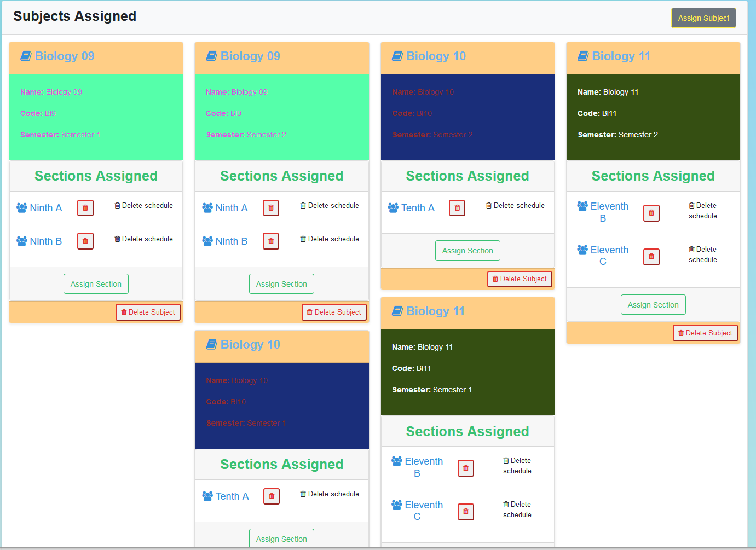Click trash icon for Tenth A in Biology 10 Semester 1

click(272, 496)
